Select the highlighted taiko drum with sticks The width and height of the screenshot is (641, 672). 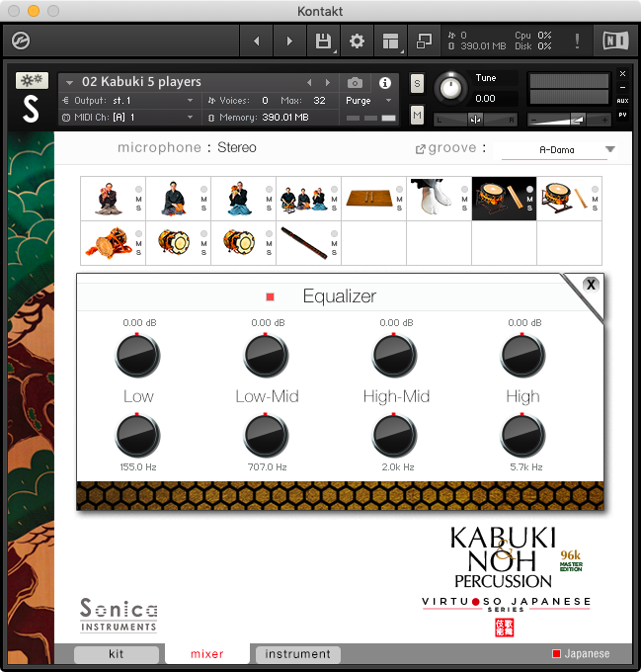click(500, 199)
